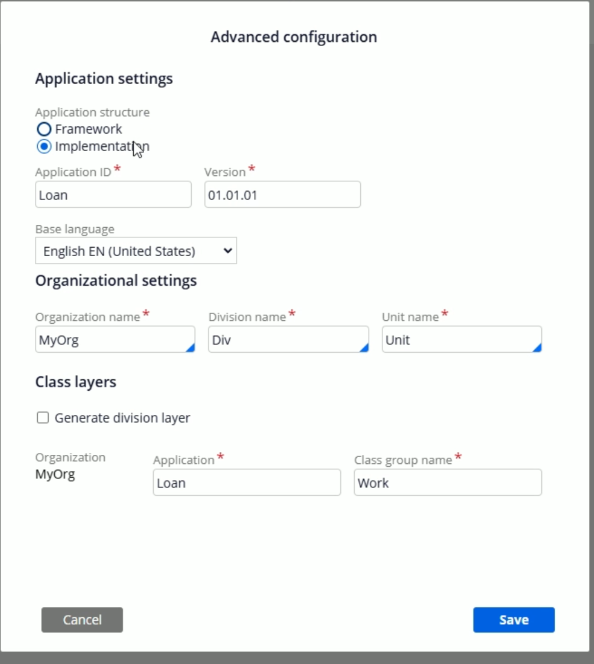Click the Version field showing 01.01.01
The image size is (594, 664).
(x=282, y=194)
